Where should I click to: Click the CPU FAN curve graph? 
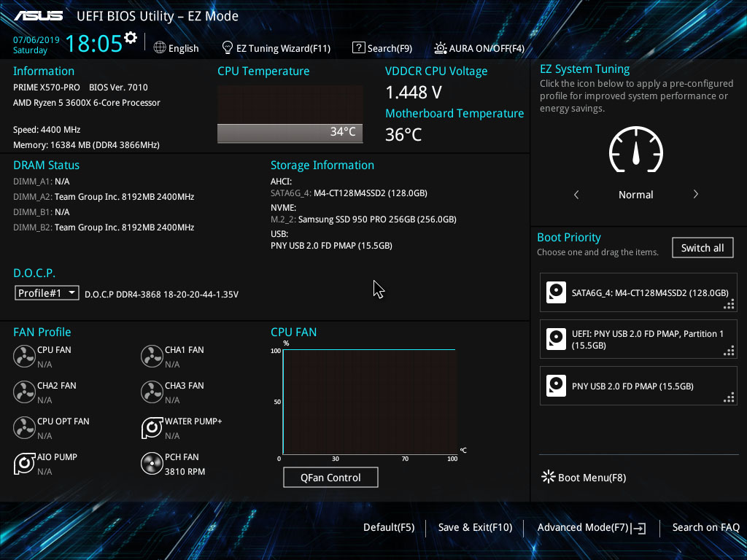tap(369, 402)
